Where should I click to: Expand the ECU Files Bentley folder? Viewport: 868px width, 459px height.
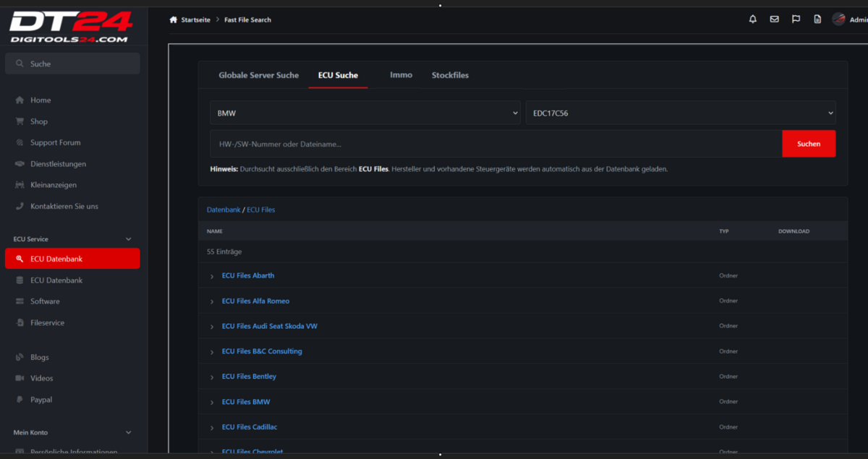tap(212, 377)
